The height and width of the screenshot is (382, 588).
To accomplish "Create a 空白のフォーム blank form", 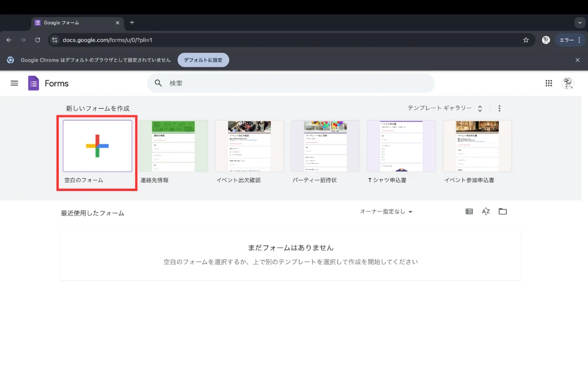I will coord(98,146).
